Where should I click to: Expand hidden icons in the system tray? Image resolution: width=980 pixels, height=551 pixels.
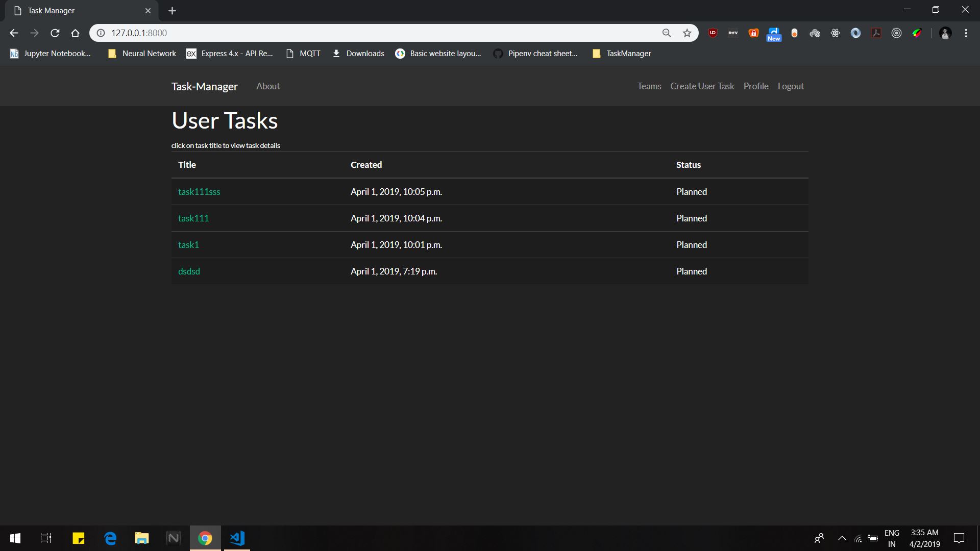click(x=842, y=538)
